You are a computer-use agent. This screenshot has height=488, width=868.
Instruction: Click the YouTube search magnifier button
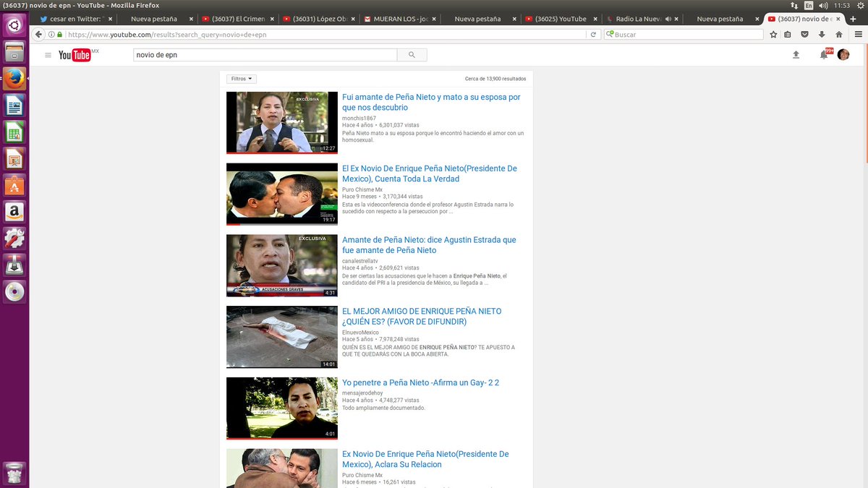coord(412,55)
